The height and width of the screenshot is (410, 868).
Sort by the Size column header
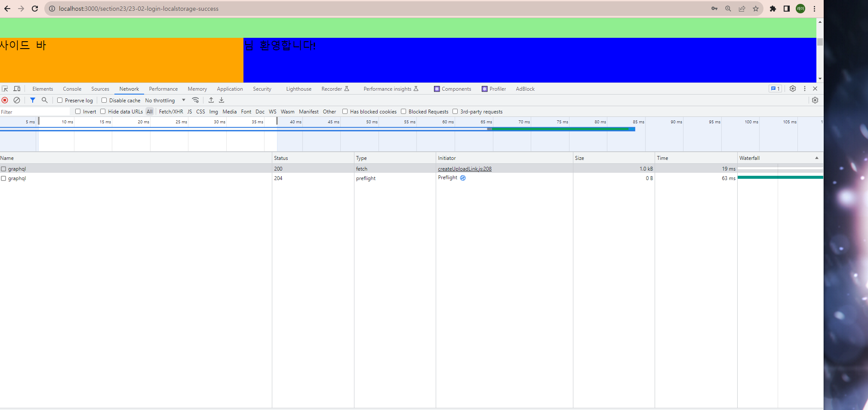[x=614, y=158]
